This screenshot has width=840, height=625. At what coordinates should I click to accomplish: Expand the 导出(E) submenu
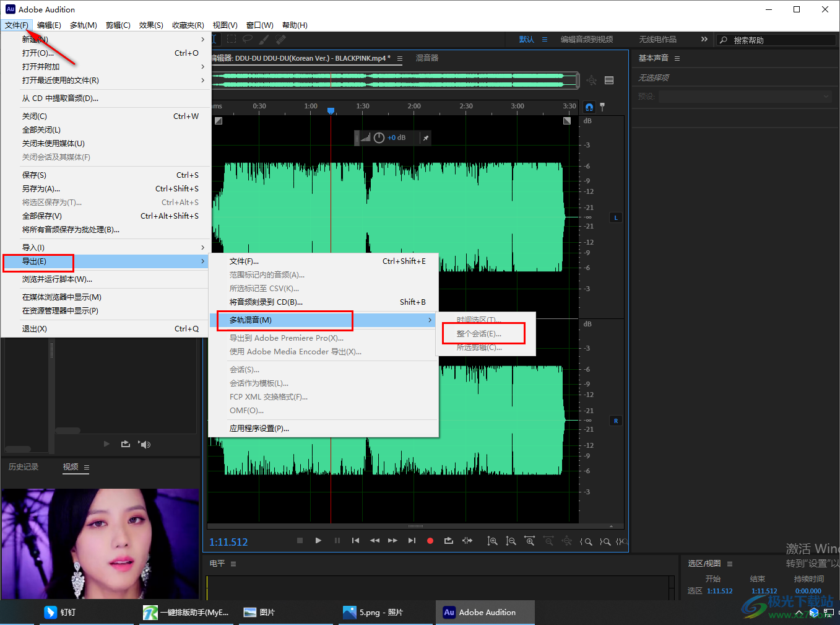(105, 261)
